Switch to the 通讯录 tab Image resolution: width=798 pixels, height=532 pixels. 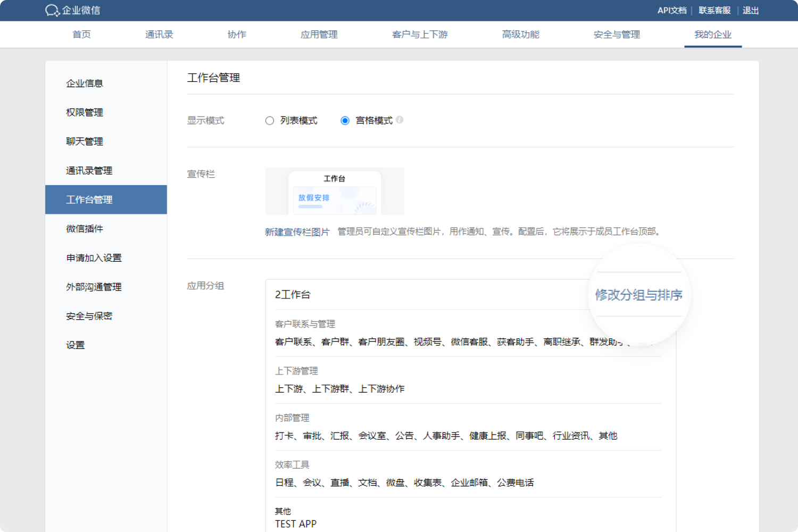159,34
